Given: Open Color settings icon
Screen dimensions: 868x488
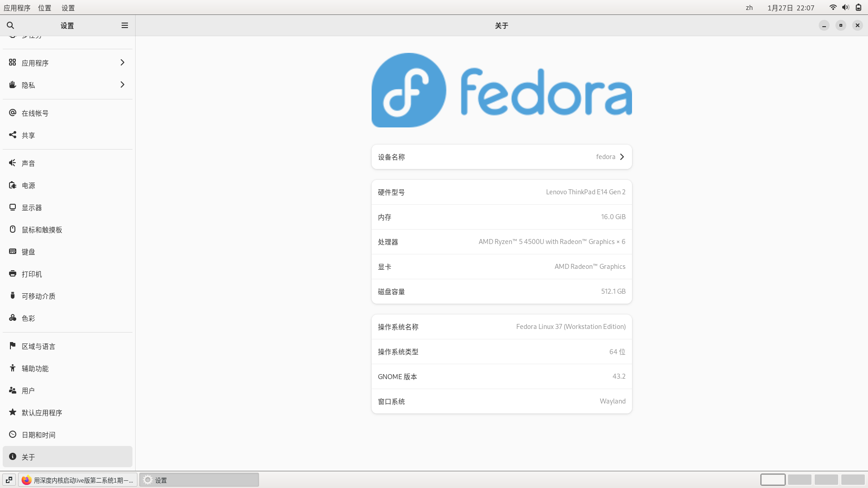Looking at the screenshot, I should [13, 318].
